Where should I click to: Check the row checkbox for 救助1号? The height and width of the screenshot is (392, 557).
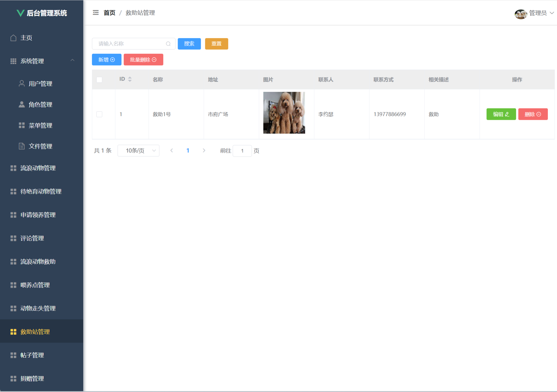click(x=99, y=114)
